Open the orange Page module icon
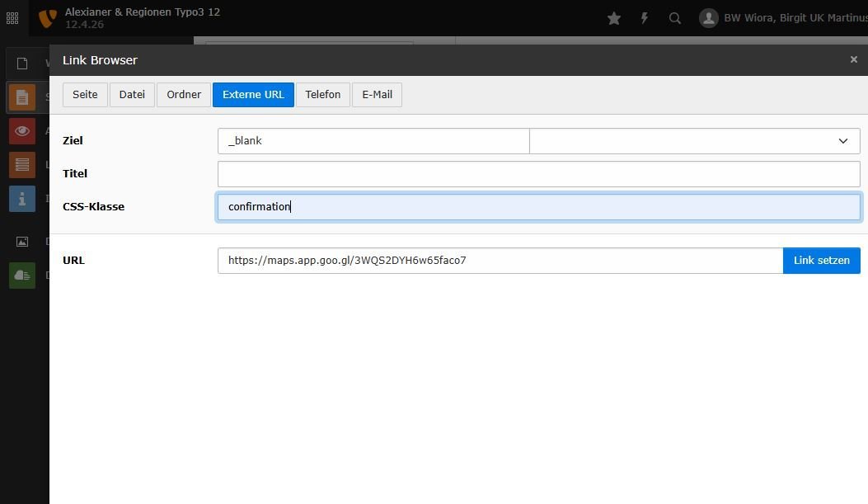868x504 pixels. tap(22, 97)
